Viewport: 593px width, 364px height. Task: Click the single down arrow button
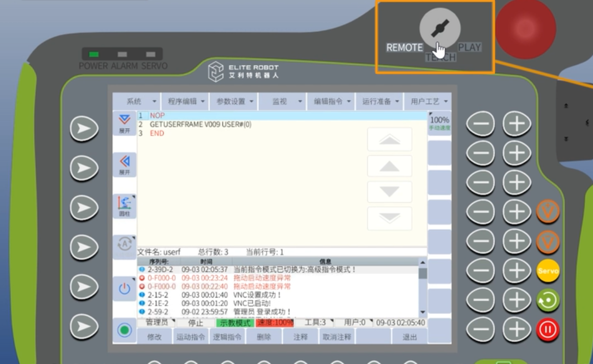point(389,192)
